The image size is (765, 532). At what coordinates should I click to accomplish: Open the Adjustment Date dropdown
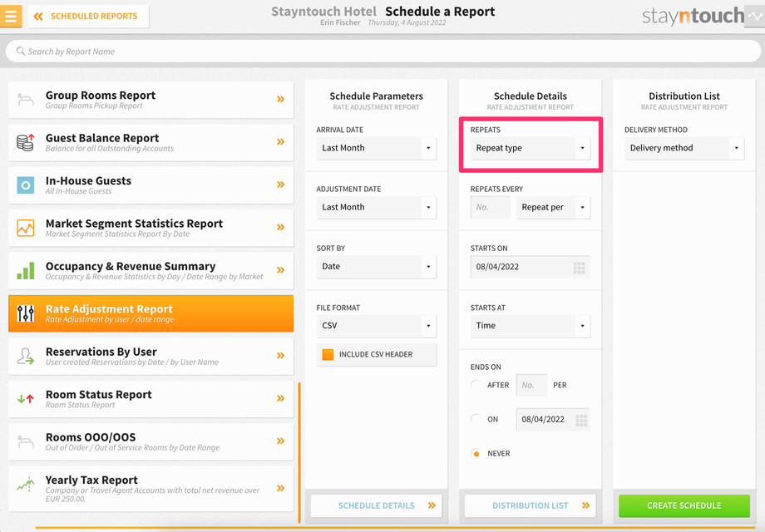[x=376, y=207]
